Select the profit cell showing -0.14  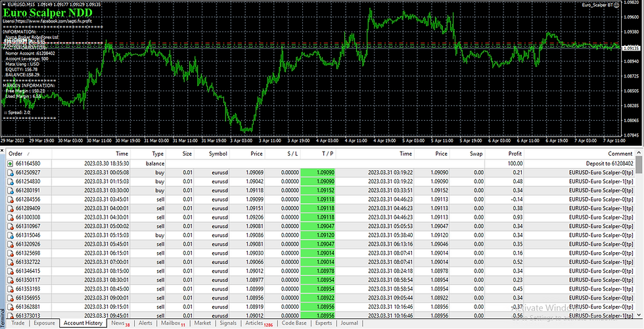(x=517, y=200)
